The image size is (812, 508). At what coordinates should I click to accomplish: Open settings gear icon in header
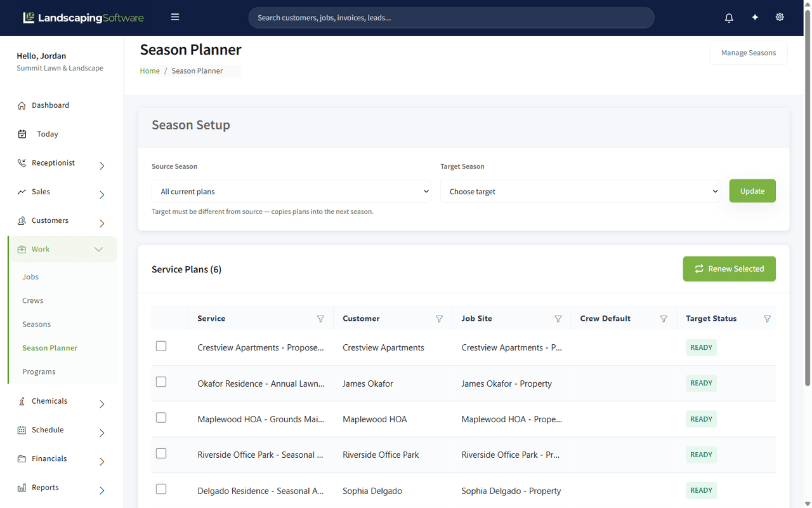pyautogui.click(x=780, y=17)
